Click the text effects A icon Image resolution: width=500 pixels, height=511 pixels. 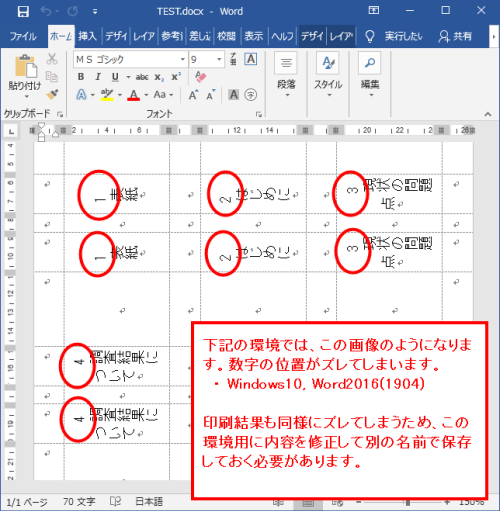coord(81,95)
